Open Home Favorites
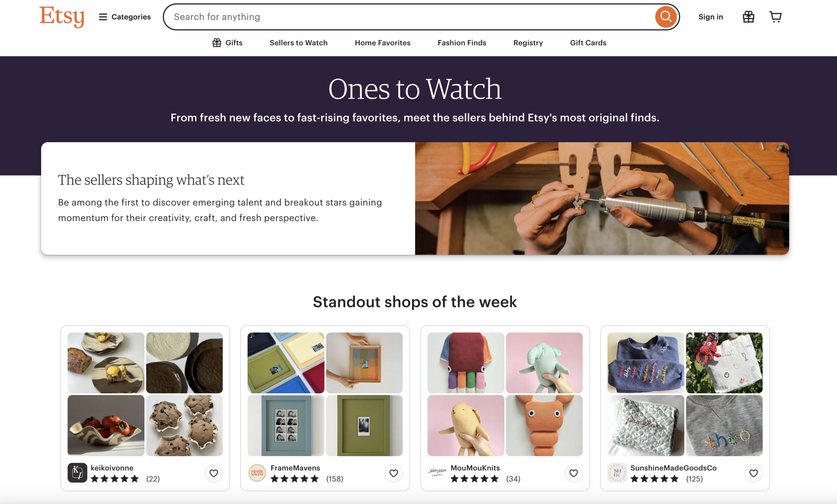The height and width of the screenshot is (504, 837). [383, 43]
